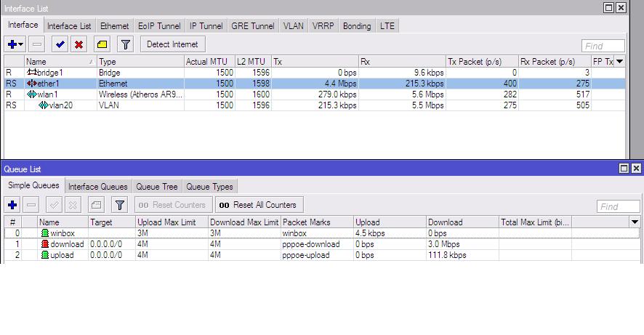This screenshot has height=335, width=644.
Task: Open filter funnel in Queue List
Action: click(x=119, y=205)
